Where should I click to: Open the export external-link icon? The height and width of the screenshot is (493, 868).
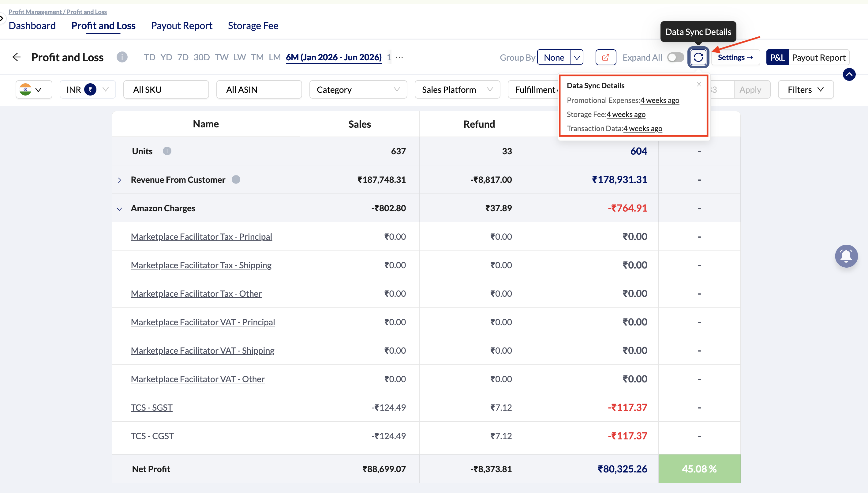(606, 57)
